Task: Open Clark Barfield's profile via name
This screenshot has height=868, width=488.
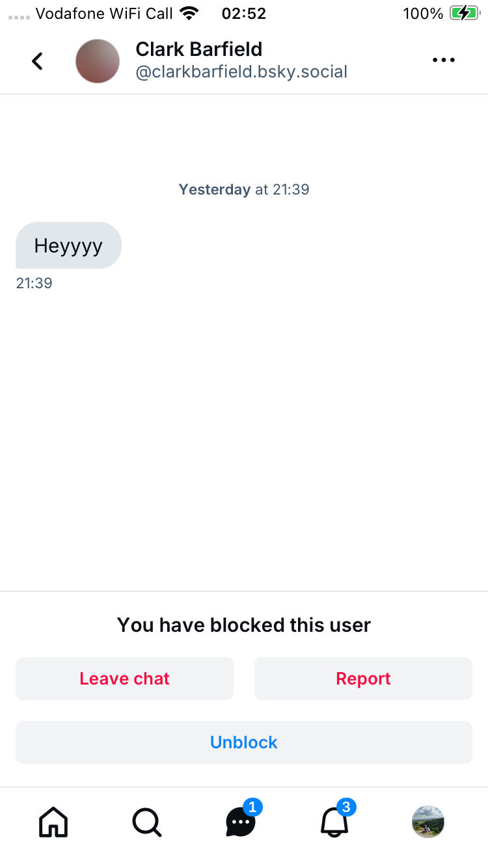Action: click(198, 49)
